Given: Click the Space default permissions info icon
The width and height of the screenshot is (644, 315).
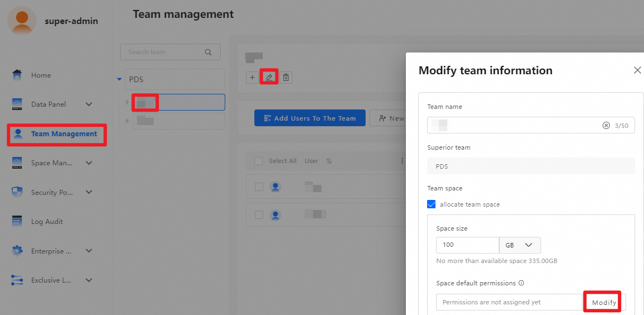Looking at the screenshot, I should coord(522,283).
